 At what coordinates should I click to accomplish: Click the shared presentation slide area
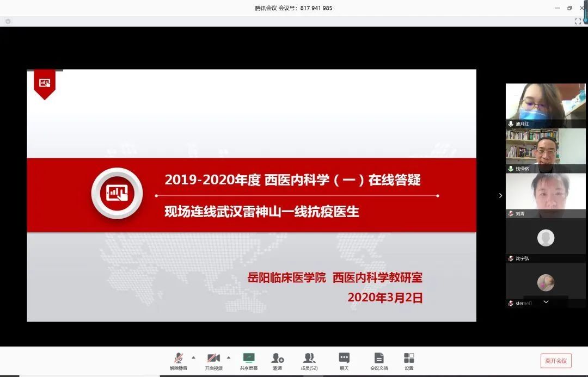(252, 195)
